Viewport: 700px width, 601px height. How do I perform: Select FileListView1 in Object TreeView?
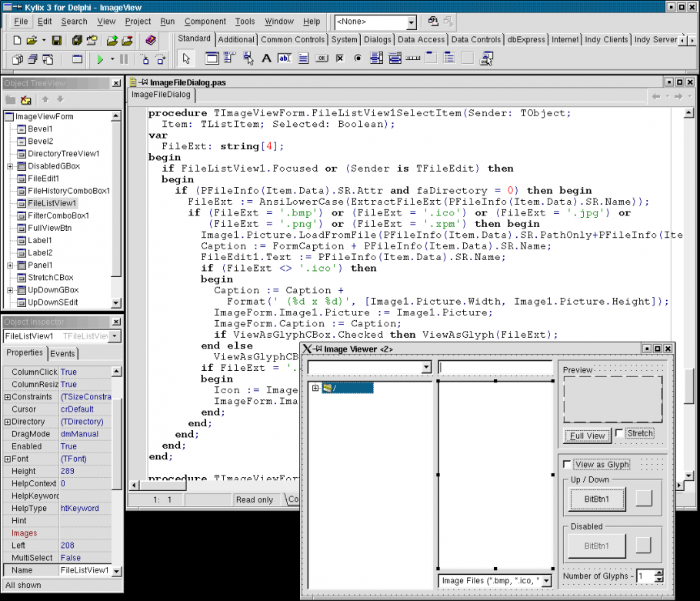click(x=52, y=203)
